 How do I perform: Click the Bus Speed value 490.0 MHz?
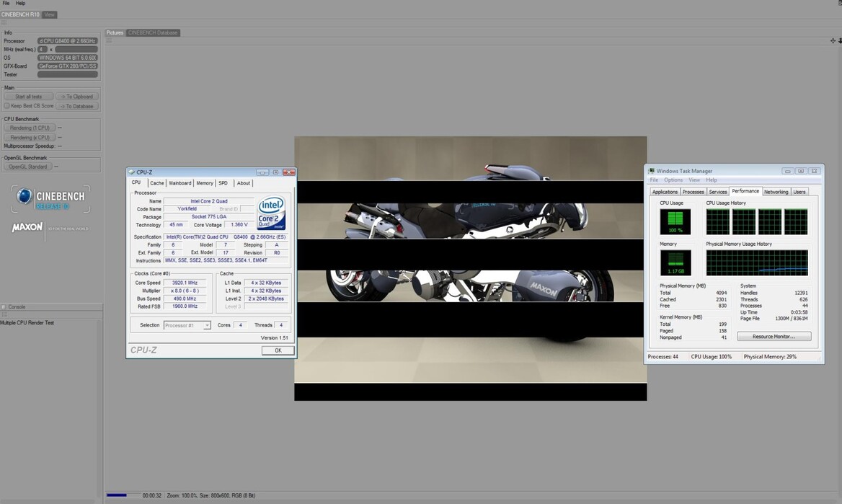[185, 299]
